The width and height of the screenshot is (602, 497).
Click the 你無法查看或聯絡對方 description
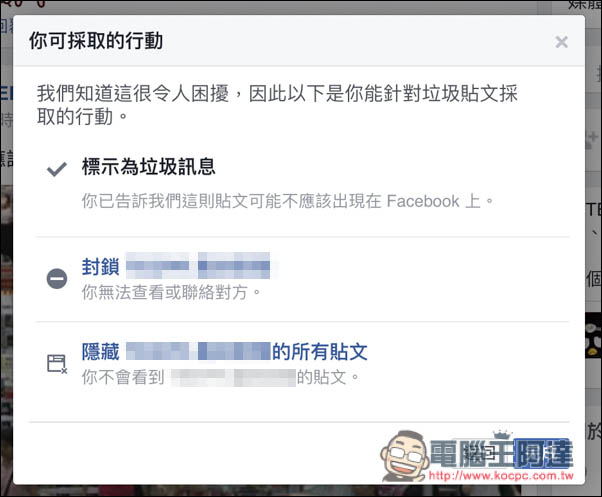[171, 292]
